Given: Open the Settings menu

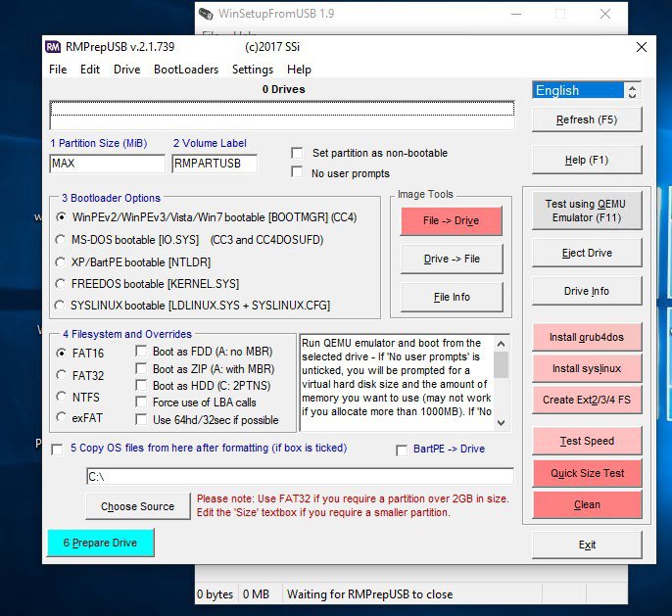Looking at the screenshot, I should pos(253,70).
